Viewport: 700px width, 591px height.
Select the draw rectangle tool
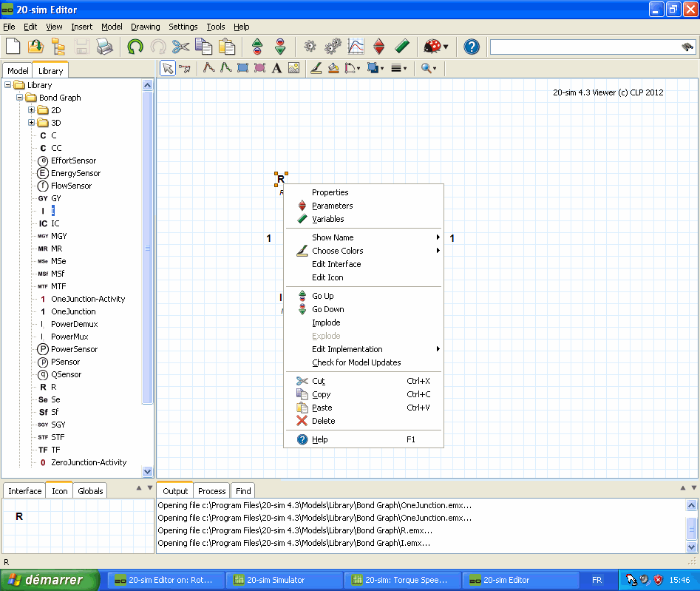tap(242, 68)
